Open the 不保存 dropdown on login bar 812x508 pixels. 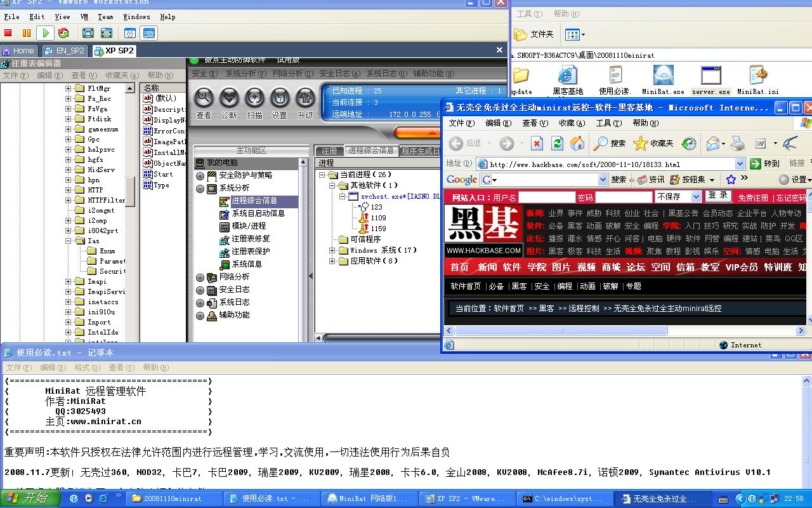click(x=695, y=197)
